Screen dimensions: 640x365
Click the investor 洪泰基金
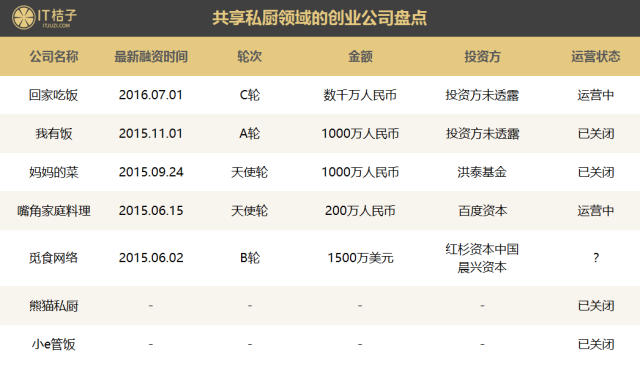[x=482, y=172]
